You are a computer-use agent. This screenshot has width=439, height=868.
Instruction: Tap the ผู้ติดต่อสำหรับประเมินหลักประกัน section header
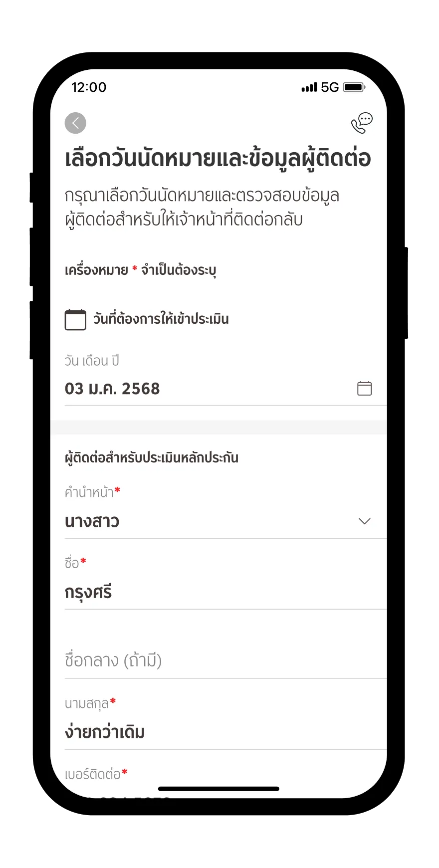(x=152, y=458)
